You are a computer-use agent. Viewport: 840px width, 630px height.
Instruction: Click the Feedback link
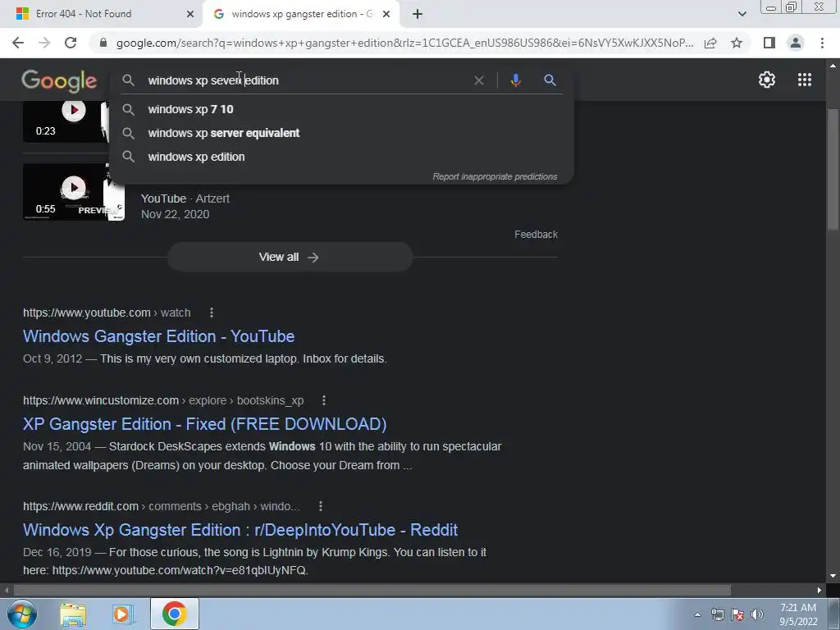click(536, 235)
